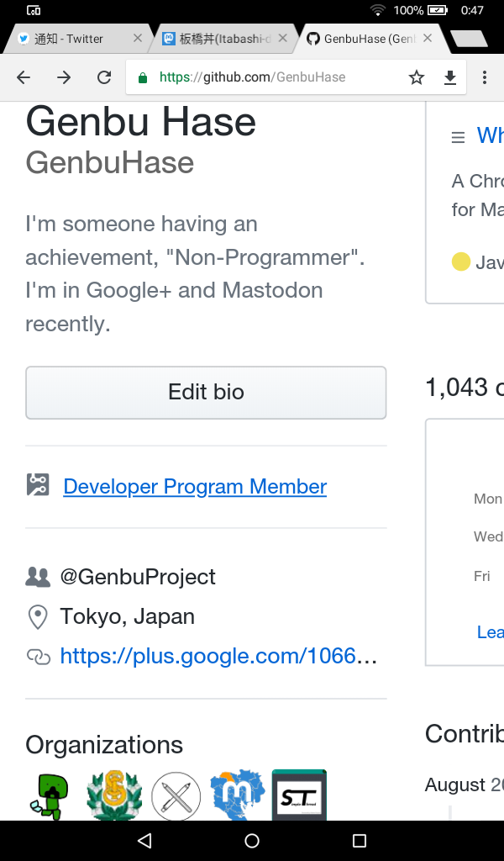The height and width of the screenshot is (861, 504).
Task: Click the github.com address bar
Action: [x=269, y=77]
